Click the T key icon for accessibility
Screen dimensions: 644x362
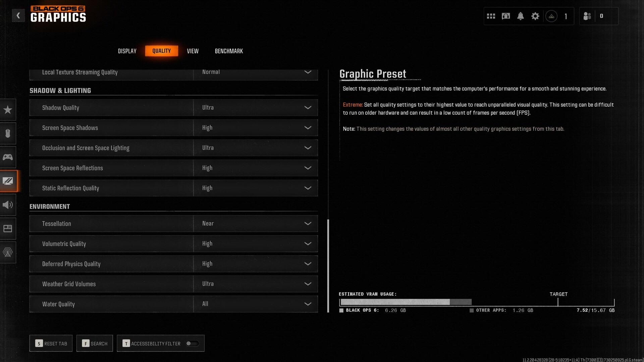click(126, 343)
